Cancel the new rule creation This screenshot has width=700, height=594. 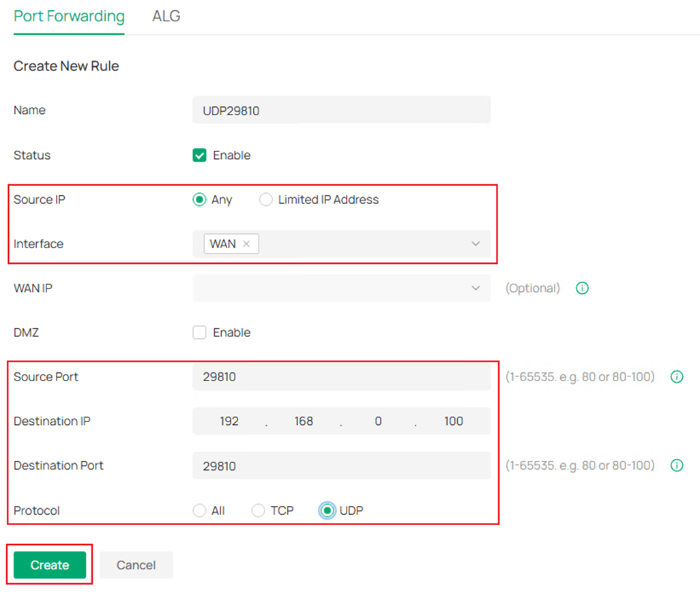[136, 565]
